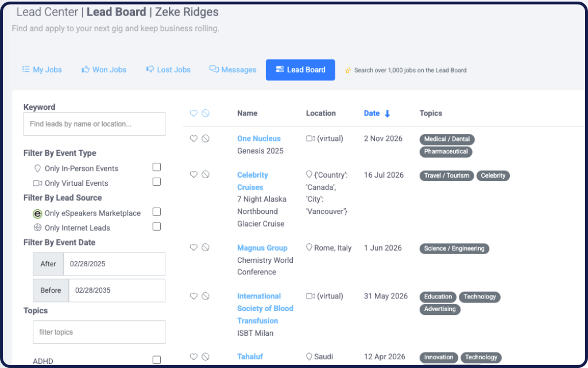The image size is (588, 368).
Task: Click the "12 Apr 2026" date cell
Action: point(384,356)
